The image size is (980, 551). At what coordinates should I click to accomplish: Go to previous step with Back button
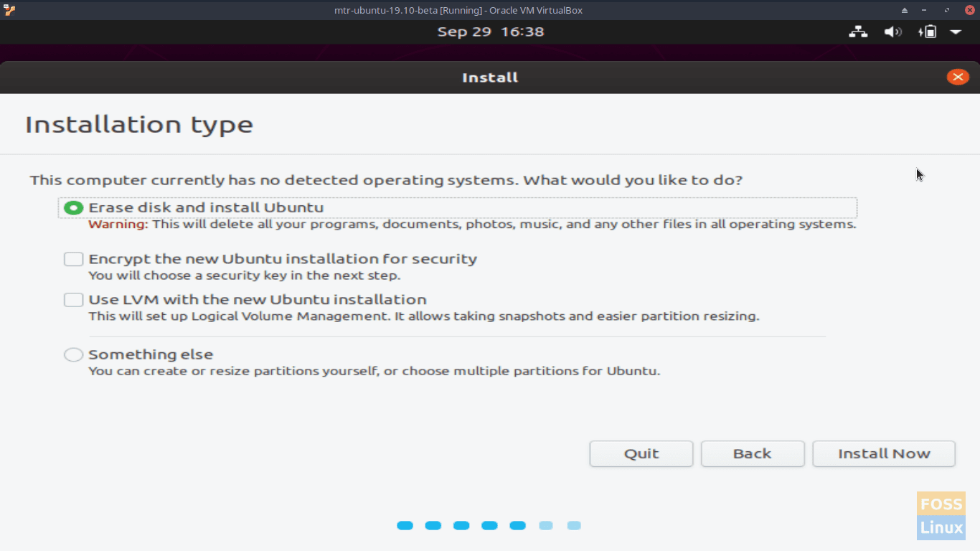753,454
